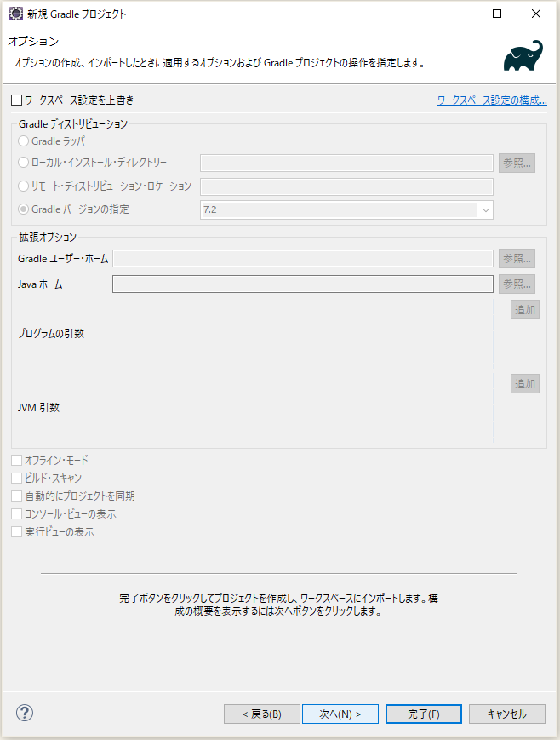Click the local install directory text field
This screenshot has width=560, height=740.
coord(346,163)
